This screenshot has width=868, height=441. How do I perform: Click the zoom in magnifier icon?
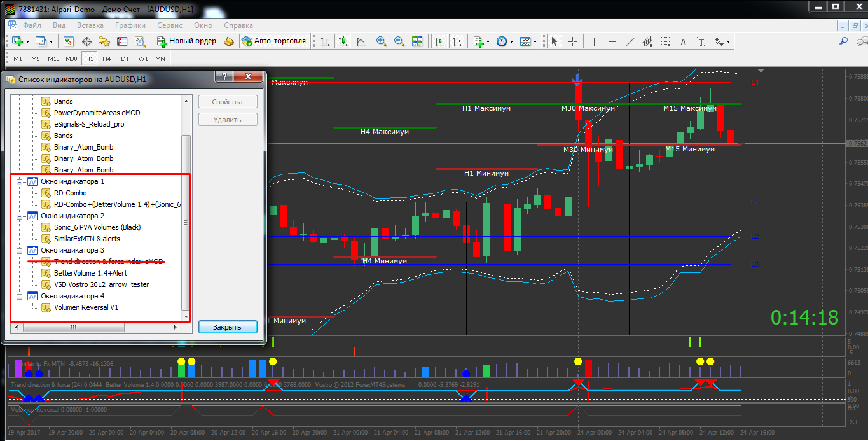382,41
